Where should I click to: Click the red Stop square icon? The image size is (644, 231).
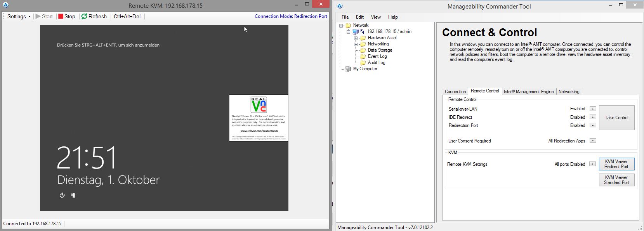(x=61, y=16)
